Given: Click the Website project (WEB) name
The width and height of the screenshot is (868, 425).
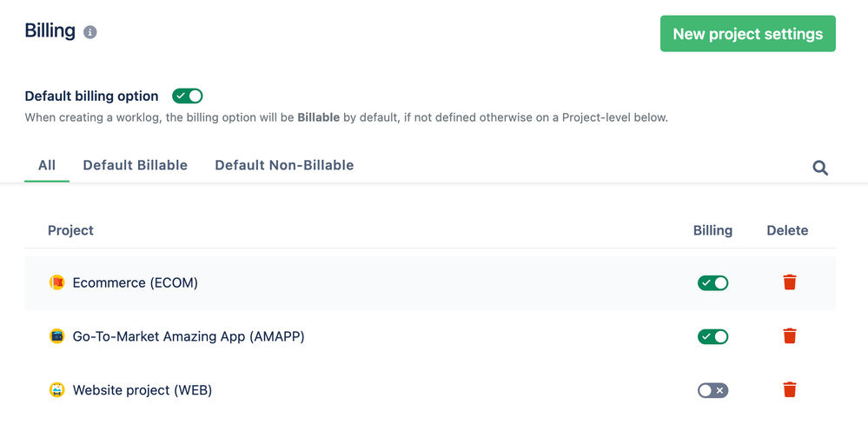Looking at the screenshot, I should point(142,390).
